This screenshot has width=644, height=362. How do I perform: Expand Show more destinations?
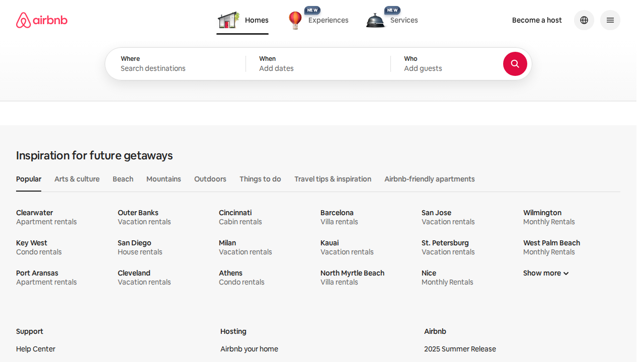(545, 273)
